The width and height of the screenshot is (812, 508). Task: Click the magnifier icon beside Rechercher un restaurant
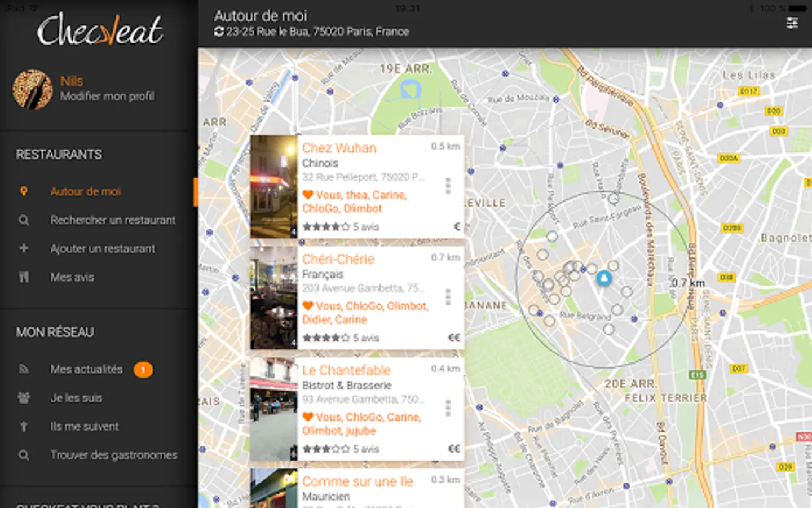(x=24, y=220)
